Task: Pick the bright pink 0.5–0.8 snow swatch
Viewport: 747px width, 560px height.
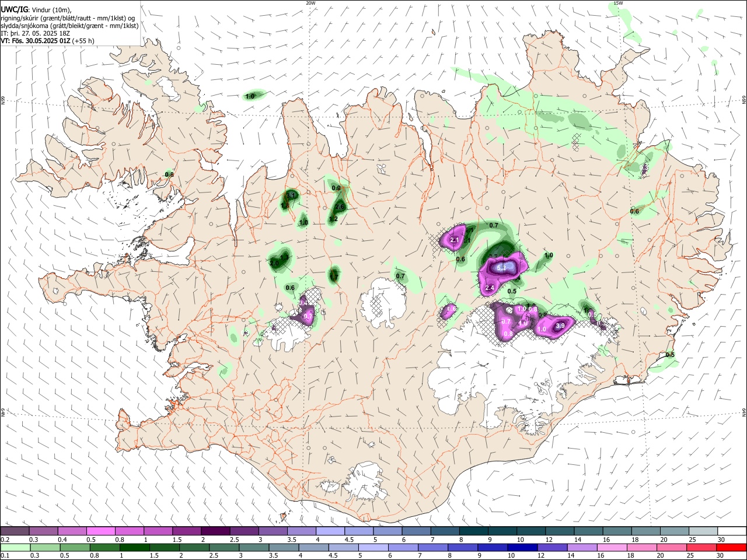Action: click(100, 531)
